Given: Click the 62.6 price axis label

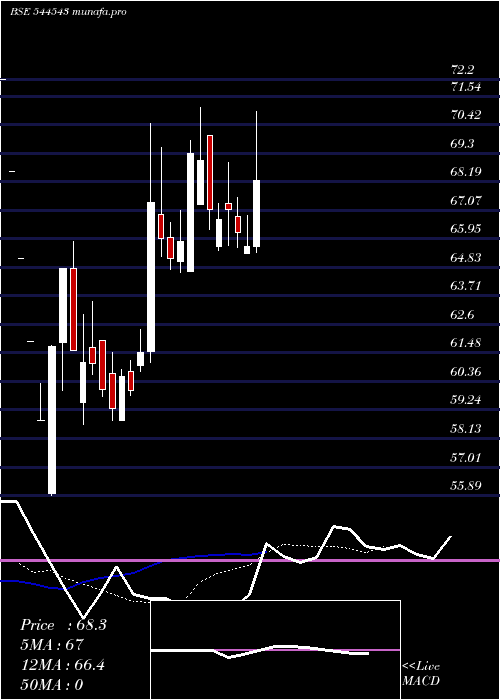Looking at the screenshot, I should click(x=462, y=315).
